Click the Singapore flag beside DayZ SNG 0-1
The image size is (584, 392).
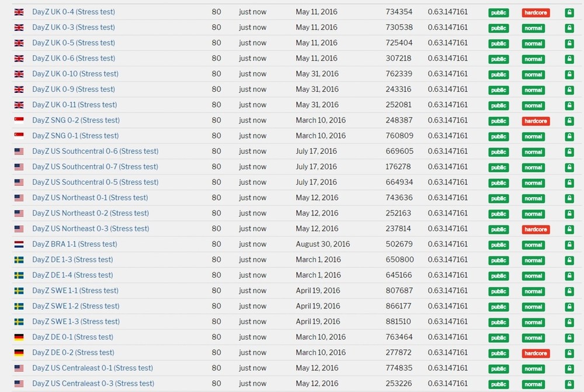(x=19, y=136)
